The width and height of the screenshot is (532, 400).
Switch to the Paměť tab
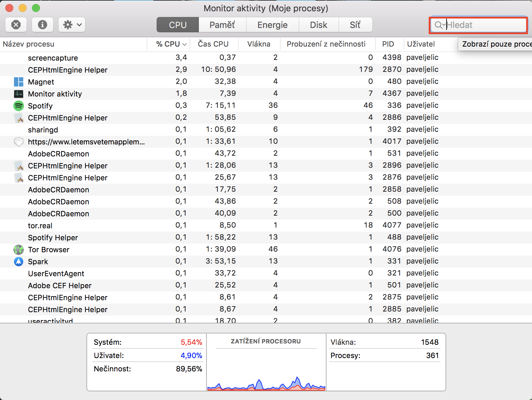(222, 25)
